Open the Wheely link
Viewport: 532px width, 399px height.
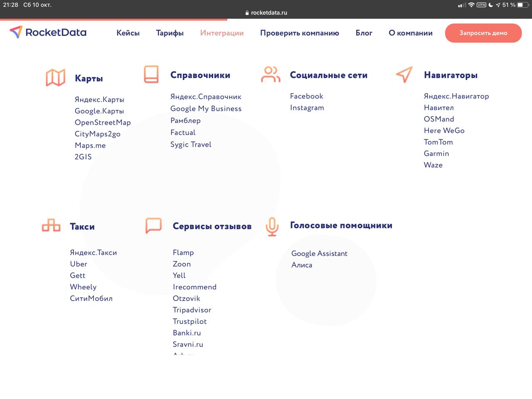point(83,287)
